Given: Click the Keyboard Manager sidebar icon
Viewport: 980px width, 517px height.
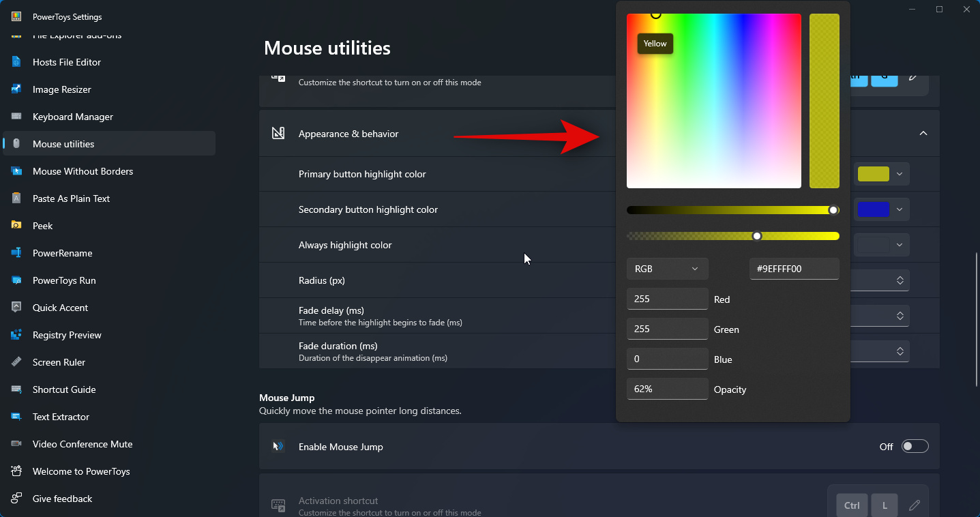Looking at the screenshot, I should [x=16, y=117].
